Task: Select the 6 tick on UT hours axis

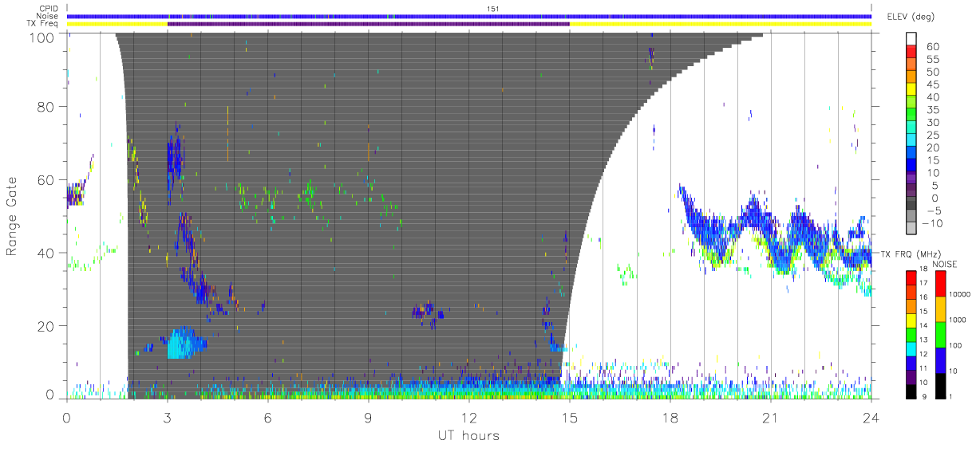Action: [x=268, y=418]
